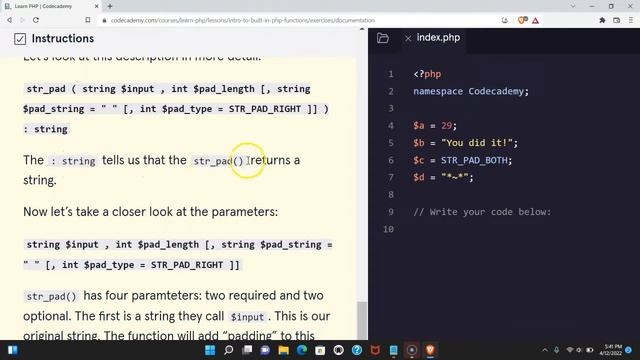The image size is (640, 360).
Task: Go back in the browser
Action: pos(9,20)
